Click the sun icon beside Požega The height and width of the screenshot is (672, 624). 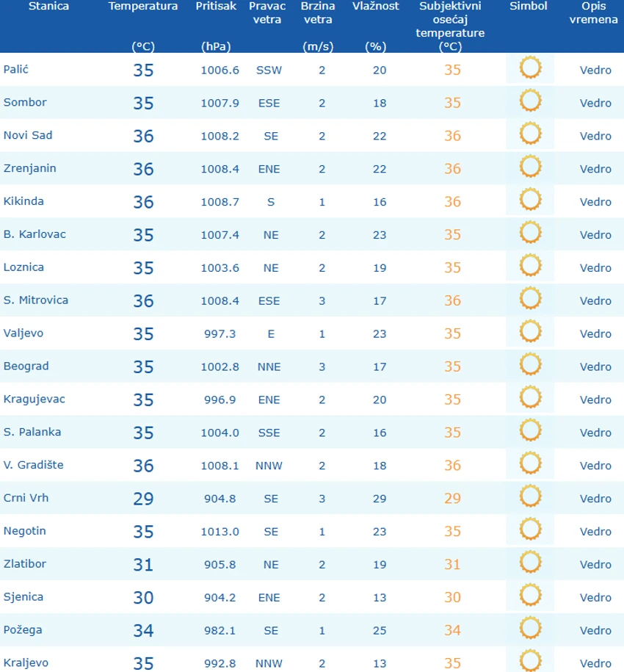[530, 629]
